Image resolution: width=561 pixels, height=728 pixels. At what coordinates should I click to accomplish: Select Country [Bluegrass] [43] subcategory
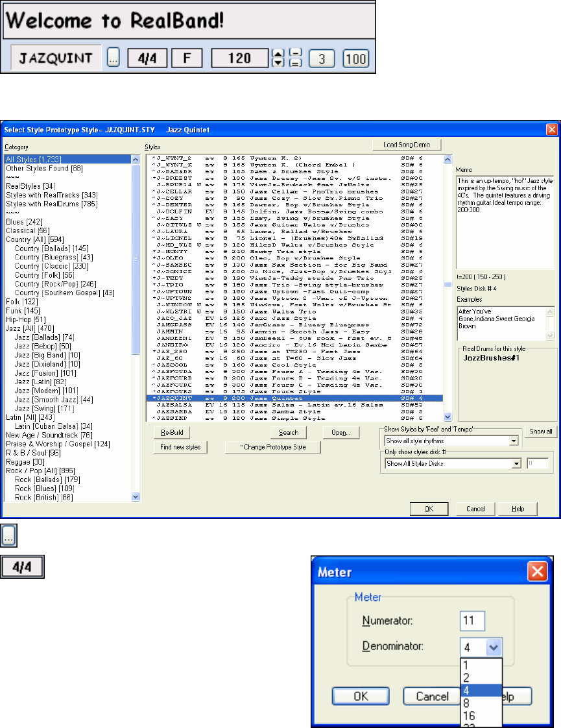54,257
